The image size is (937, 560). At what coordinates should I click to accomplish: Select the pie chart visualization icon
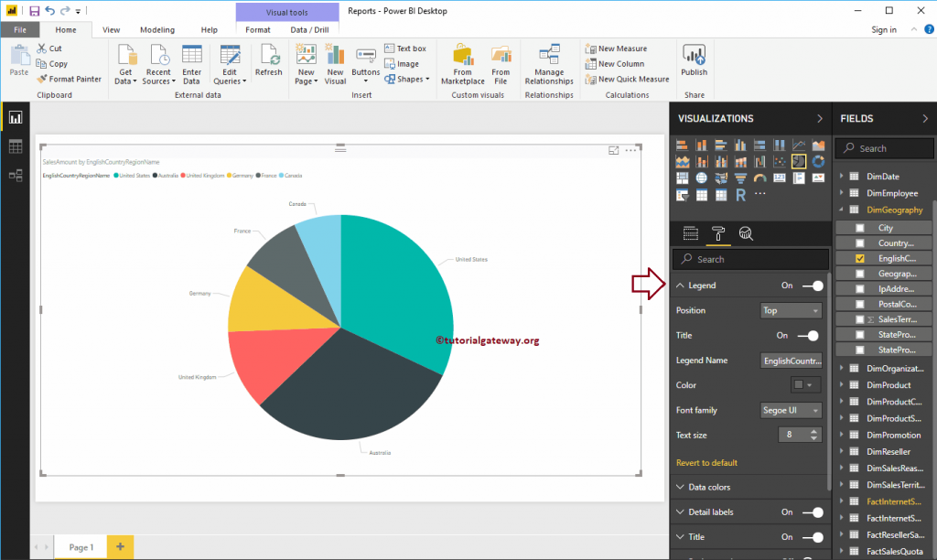pos(799,161)
